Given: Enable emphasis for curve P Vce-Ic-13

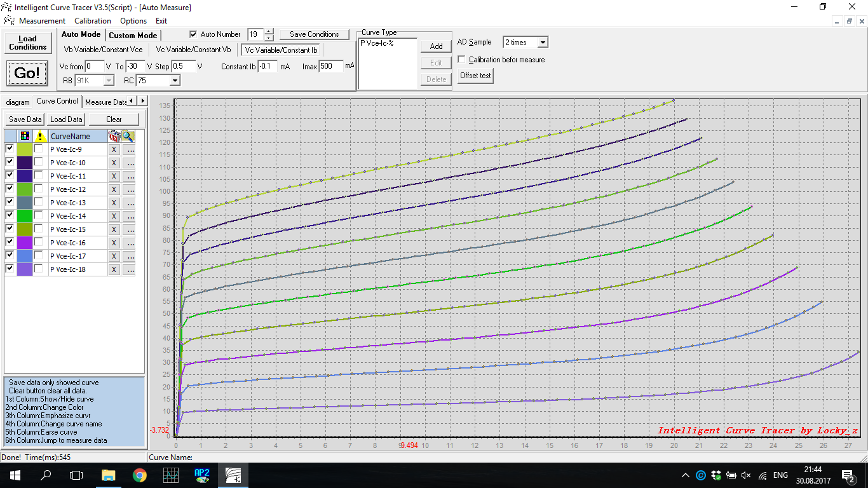Looking at the screenshot, I should pos(39,203).
